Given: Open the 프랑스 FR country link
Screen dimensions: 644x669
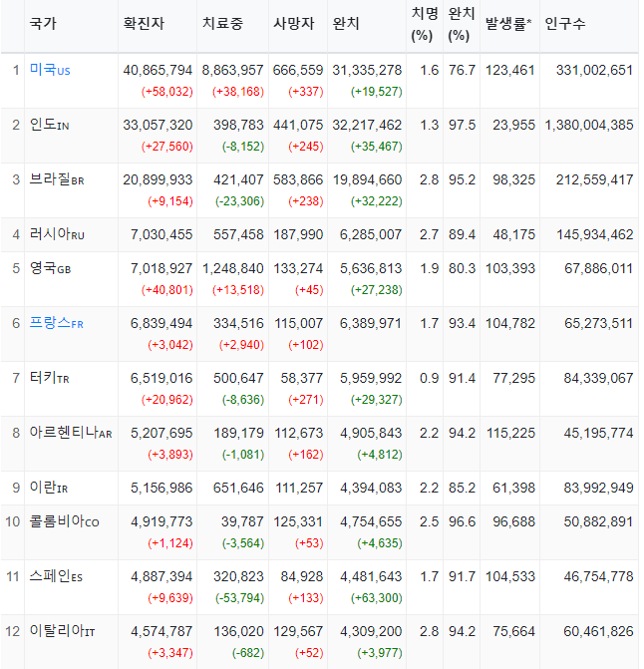Looking at the screenshot, I should [56, 323].
